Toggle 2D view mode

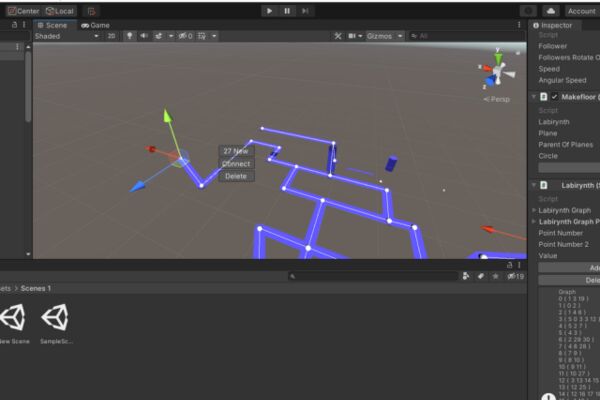pos(111,36)
